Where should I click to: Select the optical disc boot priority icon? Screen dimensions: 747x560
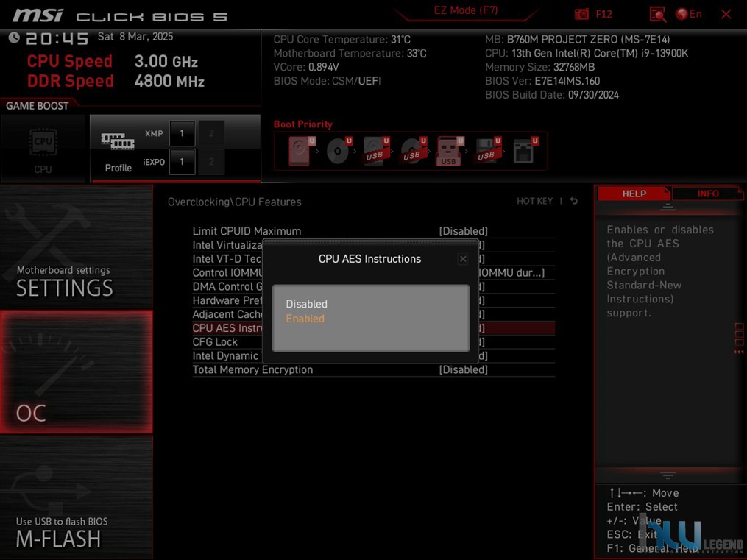[339, 150]
